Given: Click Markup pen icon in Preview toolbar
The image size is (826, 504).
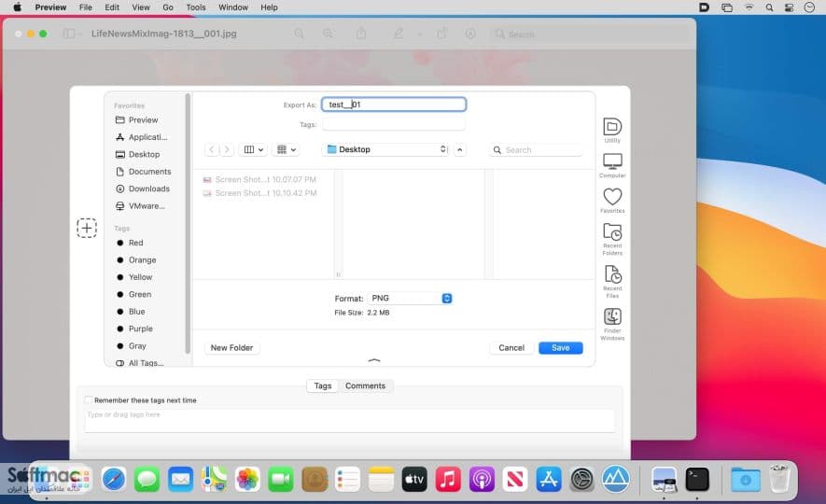Looking at the screenshot, I should 399,34.
